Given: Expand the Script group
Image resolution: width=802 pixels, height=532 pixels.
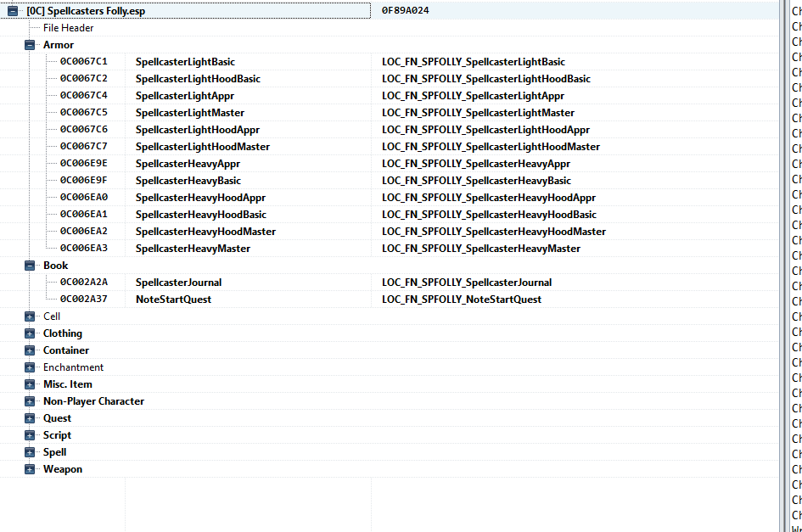Looking at the screenshot, I should point(30,435).
